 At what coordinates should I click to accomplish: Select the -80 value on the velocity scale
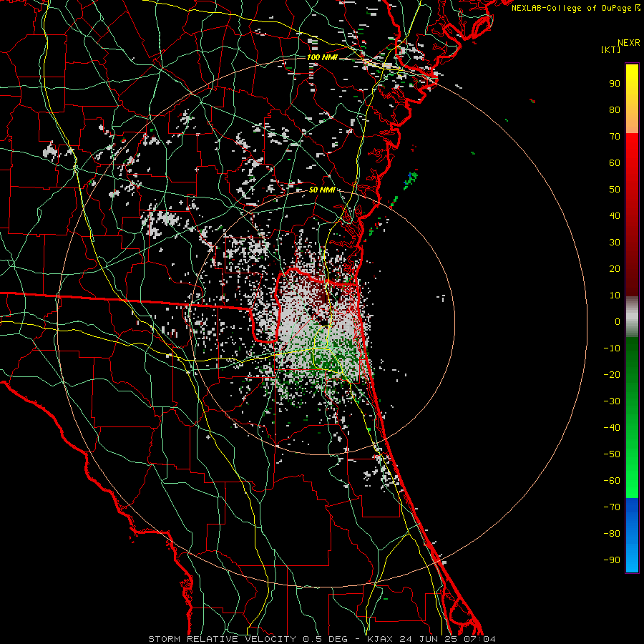click(x=612, y=534)
